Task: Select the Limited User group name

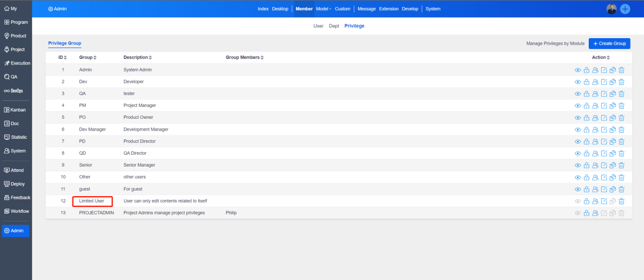Action: [92, 201]
